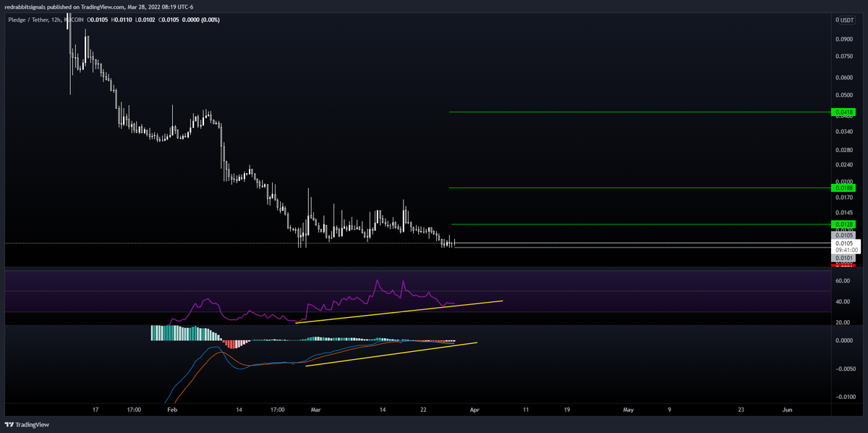Click the Pledge / Tether symbol title

click(27, 20)
